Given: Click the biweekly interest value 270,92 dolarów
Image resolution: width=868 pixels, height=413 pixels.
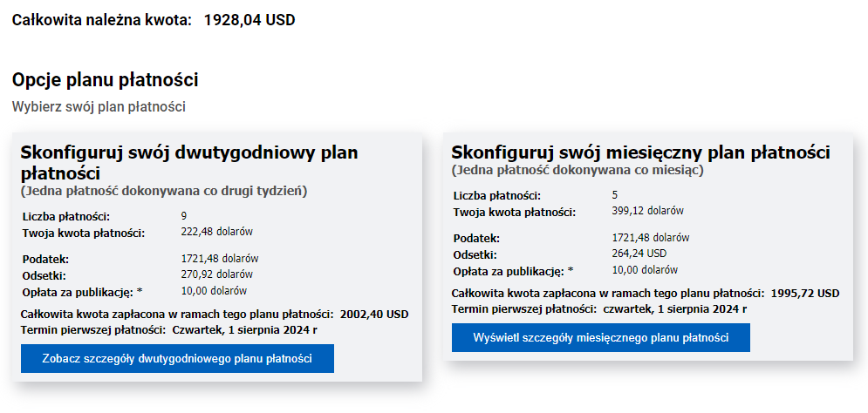Looking at the screenshot, I should point(217,274).
